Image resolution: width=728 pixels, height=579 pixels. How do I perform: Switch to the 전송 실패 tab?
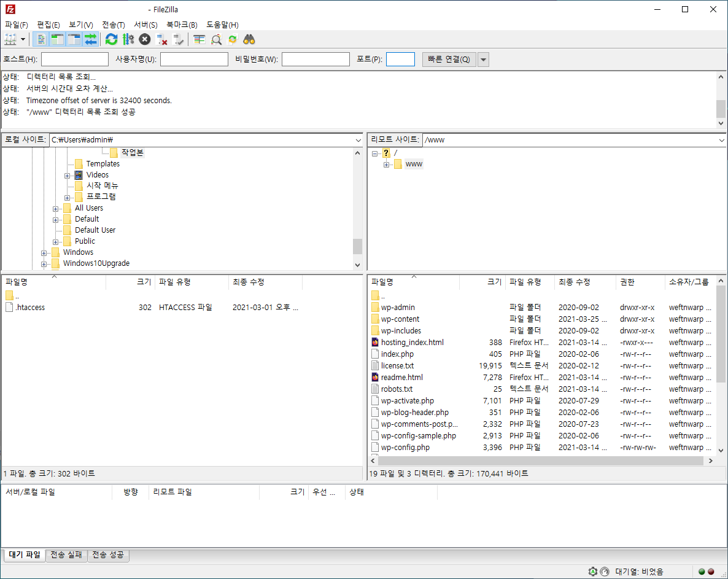(66, 555)
